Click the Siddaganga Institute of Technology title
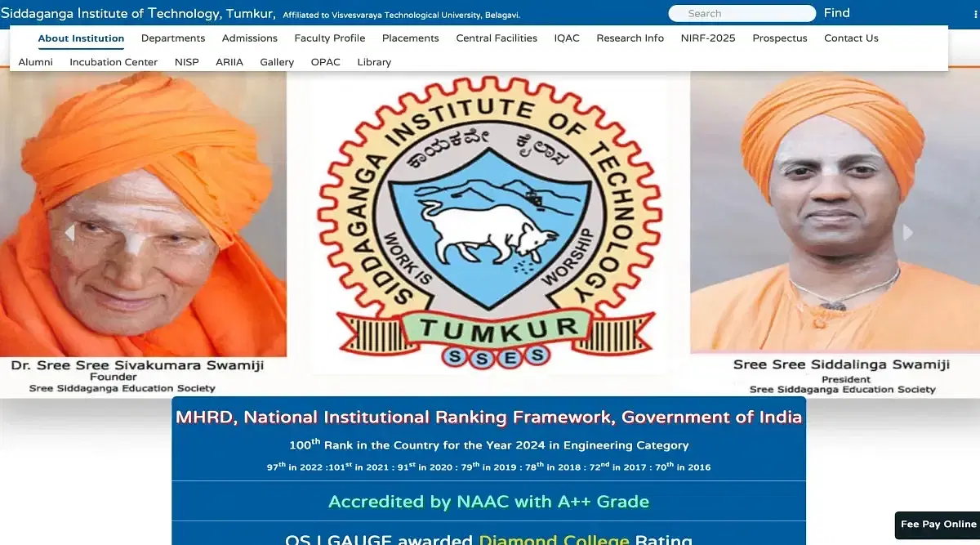The width and height of the screenshot is (980, 545). click(x=138, y=13)
